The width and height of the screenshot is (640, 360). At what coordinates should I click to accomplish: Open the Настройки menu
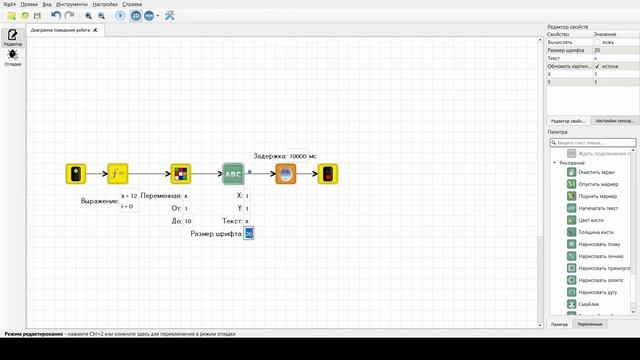105,4
